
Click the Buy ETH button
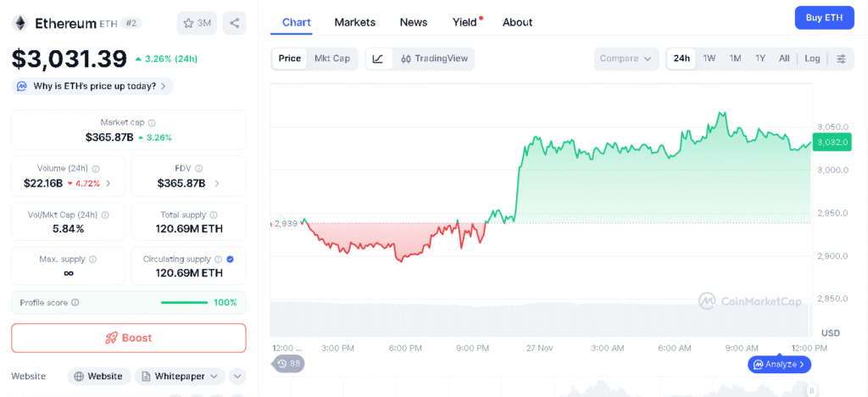(x=824, y=18)
